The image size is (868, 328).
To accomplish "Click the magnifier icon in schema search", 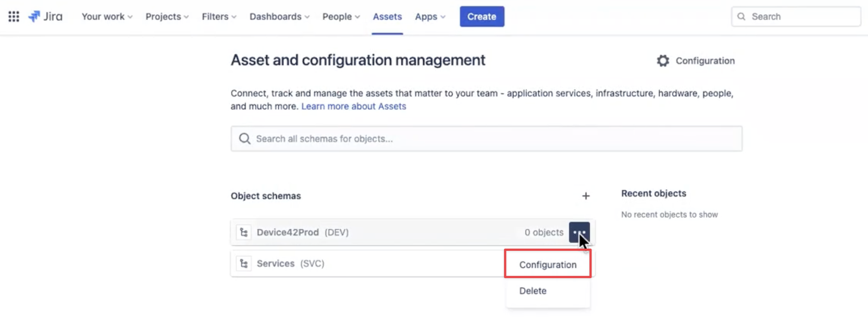I will pos(245,139).
